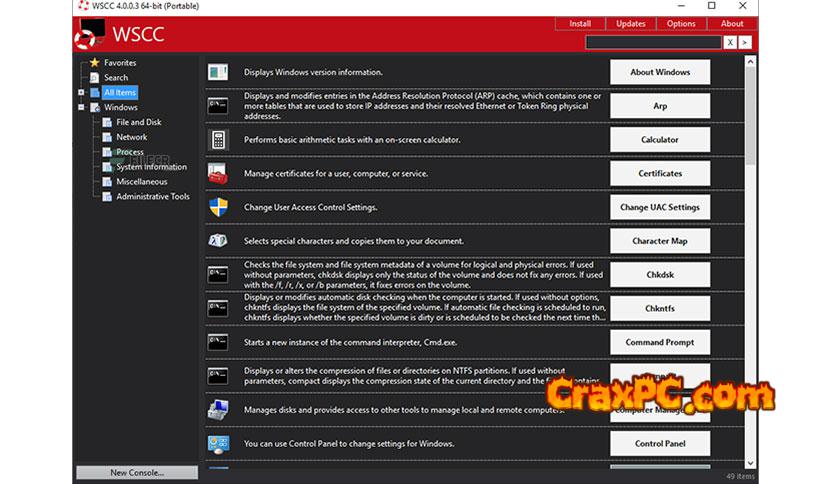
Task: Click the File and Disk tree icon
Action: point(107,122)
